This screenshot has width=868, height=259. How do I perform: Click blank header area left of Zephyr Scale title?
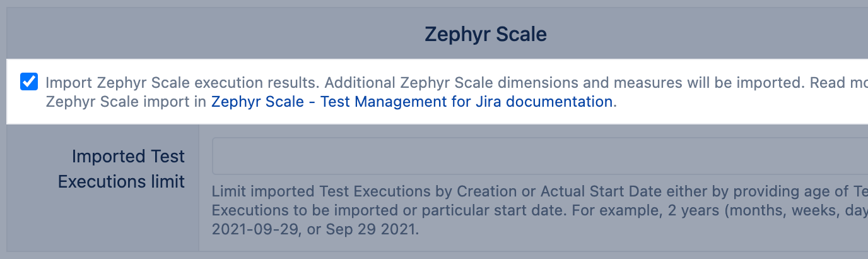189,34
